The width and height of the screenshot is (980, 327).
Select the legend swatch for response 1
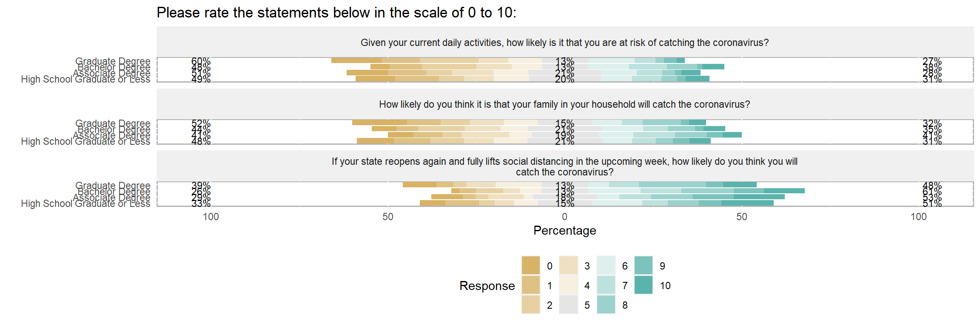coord(530,285)
